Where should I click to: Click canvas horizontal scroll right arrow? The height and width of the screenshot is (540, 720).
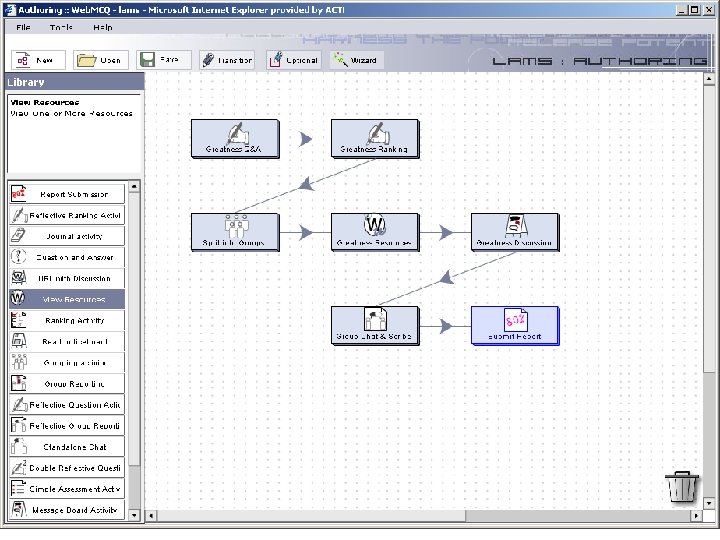click(697, 516)
